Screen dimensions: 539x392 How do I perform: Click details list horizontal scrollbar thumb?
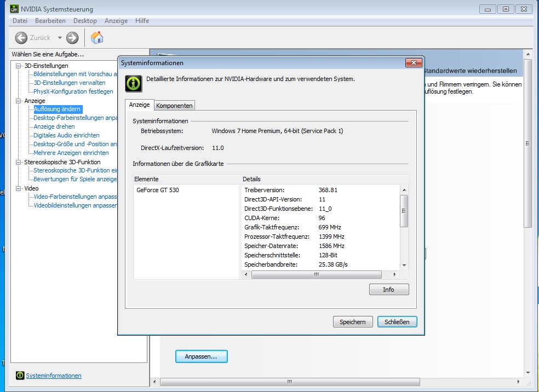[317, 274]
